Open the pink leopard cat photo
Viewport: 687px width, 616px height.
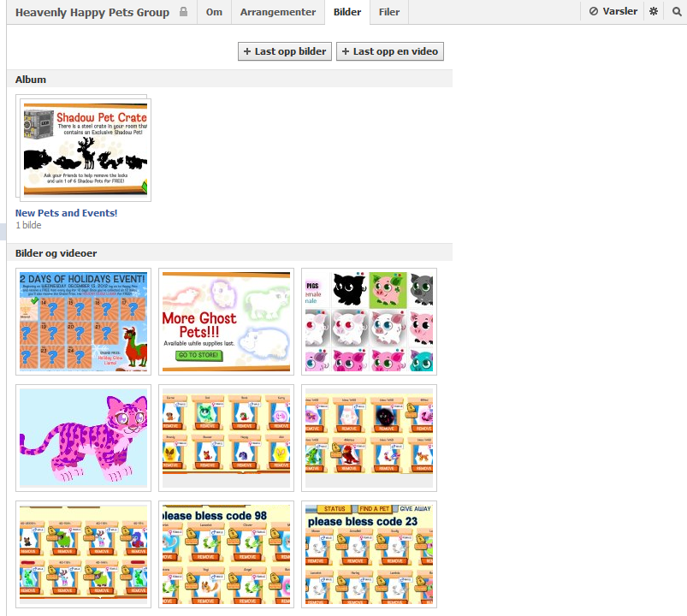(x=83, y=438)
